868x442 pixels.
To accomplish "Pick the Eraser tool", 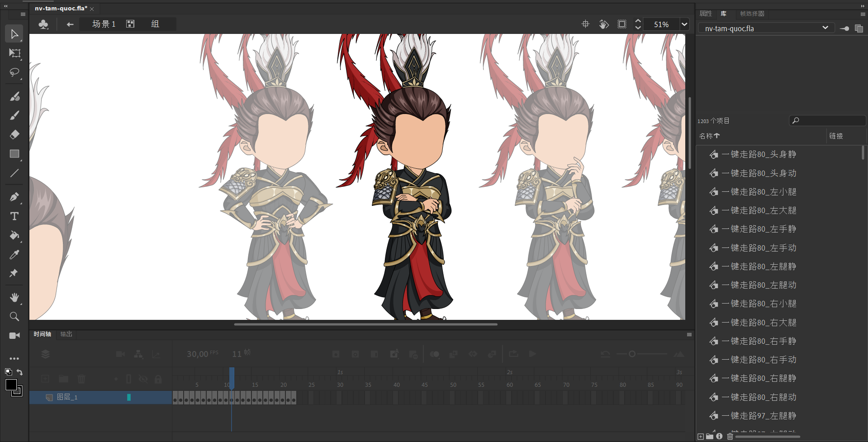I will pyautogui.click(x=14, y=134).
